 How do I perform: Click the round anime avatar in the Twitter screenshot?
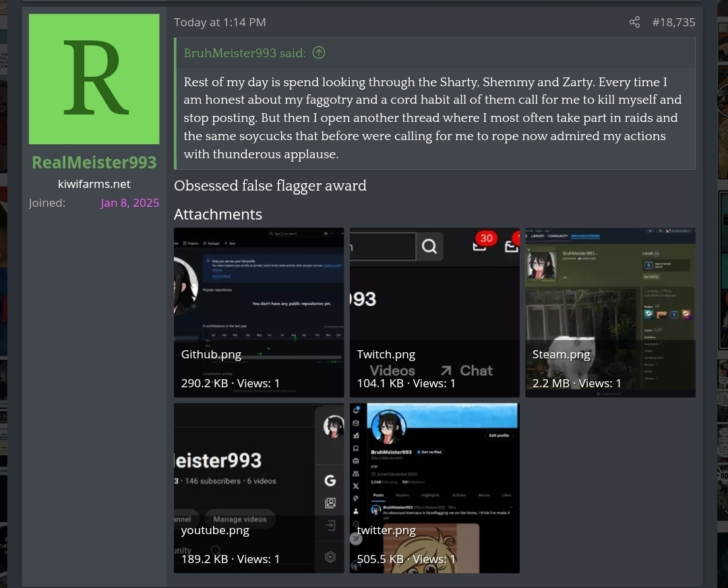[390, 427]
